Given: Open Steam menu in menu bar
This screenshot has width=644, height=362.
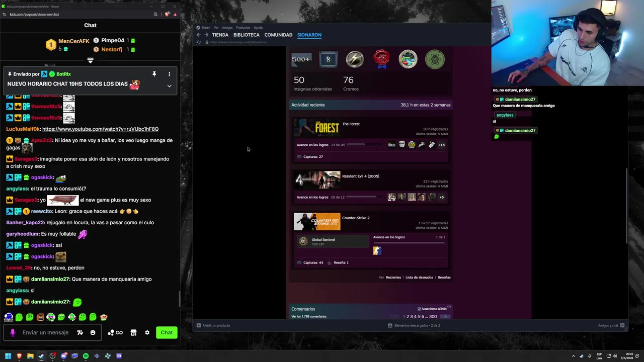Looking at the screenshot, I should (x=206, y=28).
